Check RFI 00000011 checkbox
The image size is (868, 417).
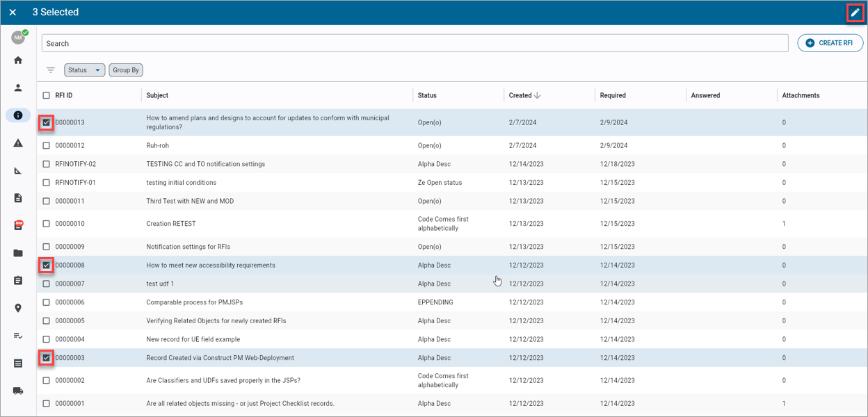click(x=47, y=201)
